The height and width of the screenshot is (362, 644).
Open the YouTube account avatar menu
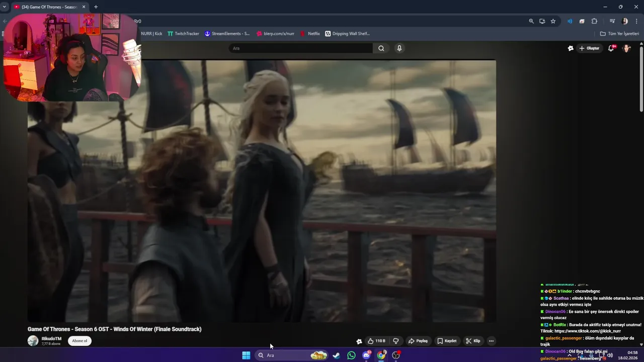click(x=626, y=48)
